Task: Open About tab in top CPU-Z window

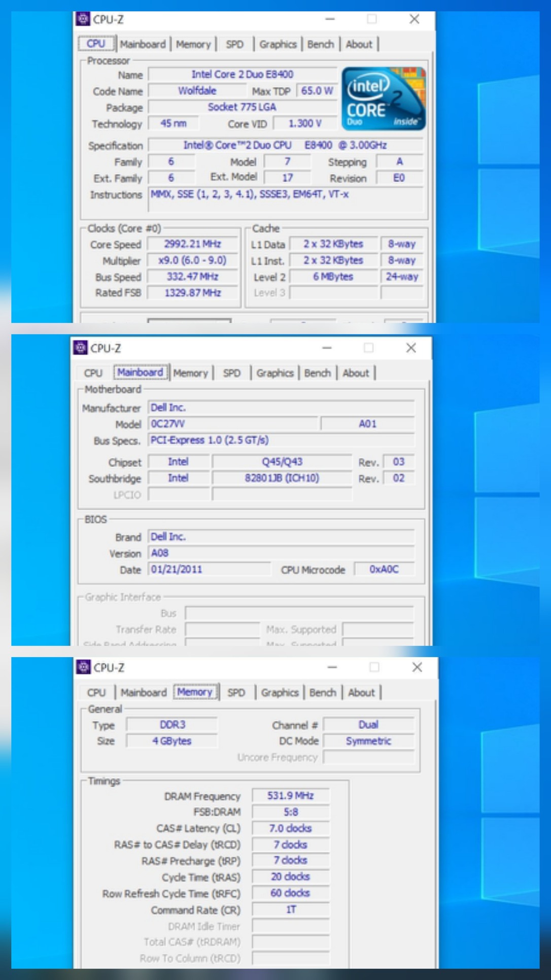Action: [359, 44]
